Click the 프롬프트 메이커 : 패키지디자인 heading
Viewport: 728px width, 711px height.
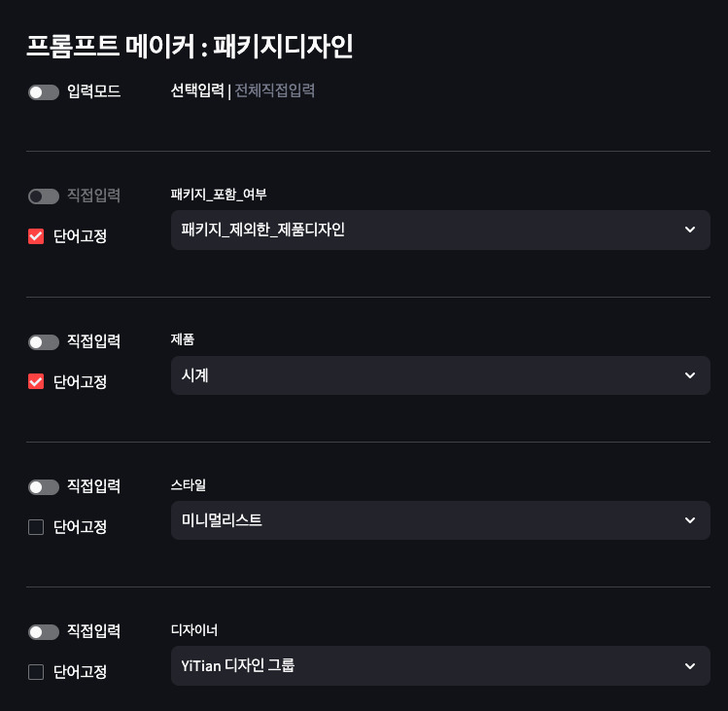tap(190, 47)
